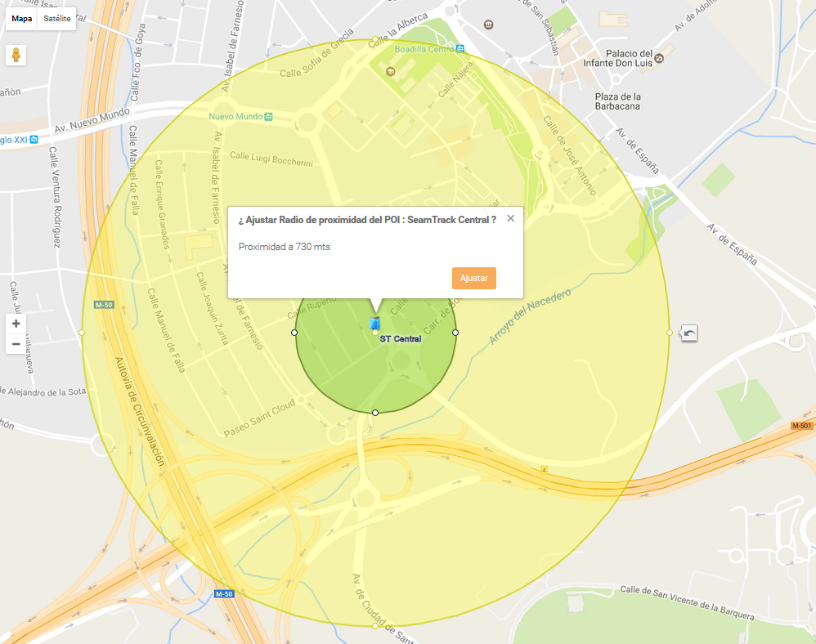
Task: Select the green circle's left edge handle
Action: 294,333
